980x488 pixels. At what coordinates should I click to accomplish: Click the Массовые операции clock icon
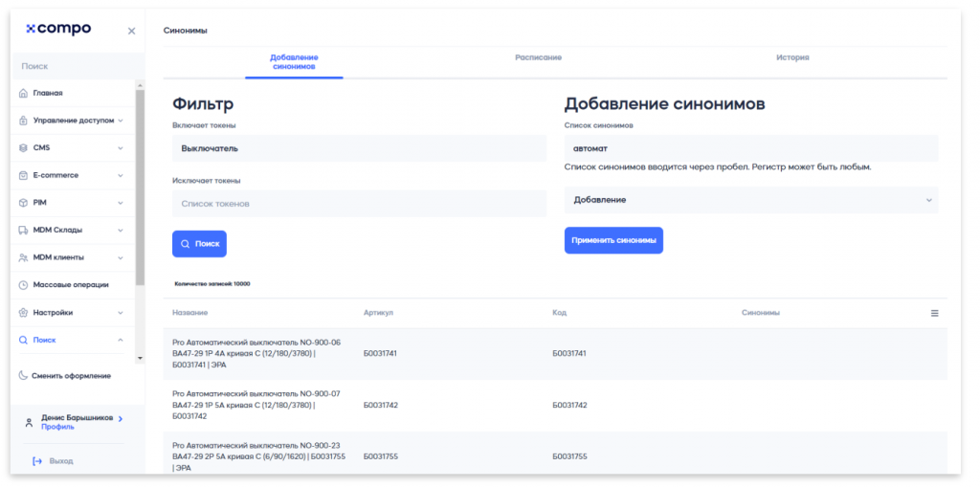24,285
